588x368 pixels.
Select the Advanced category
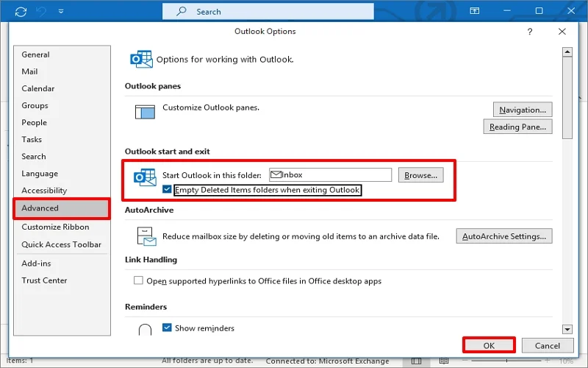click(62, 208)
